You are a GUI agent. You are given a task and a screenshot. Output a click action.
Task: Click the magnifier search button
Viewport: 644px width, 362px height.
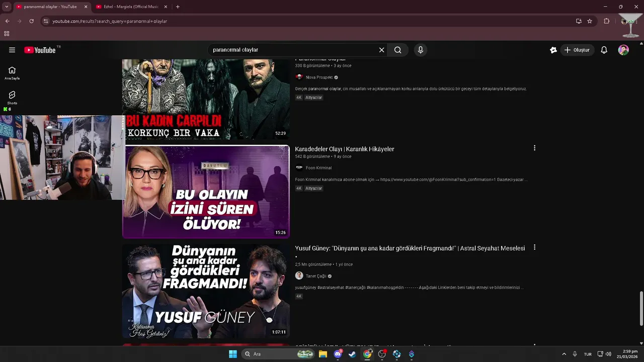point(398,50)
